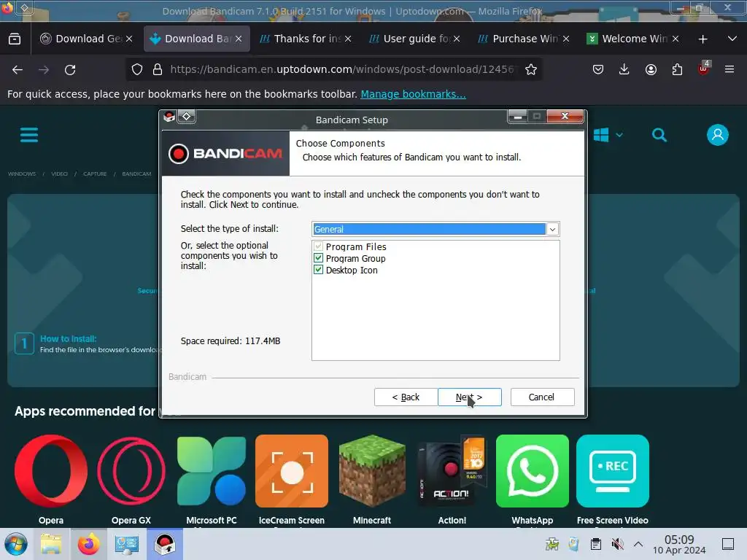Bookmark this page with the star

click(x=531, y=69)
